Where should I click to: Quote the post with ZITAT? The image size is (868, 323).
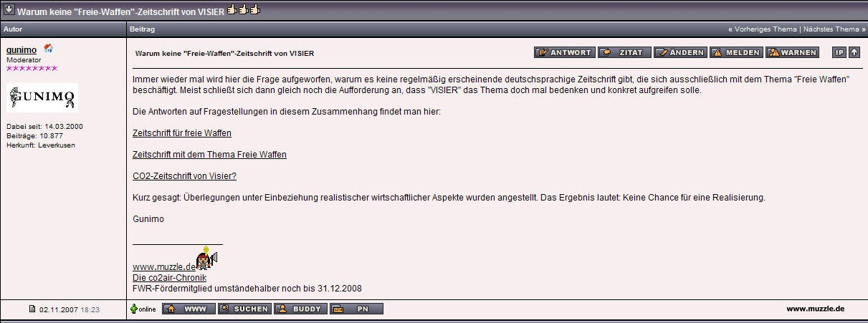(x=624, y=52)
